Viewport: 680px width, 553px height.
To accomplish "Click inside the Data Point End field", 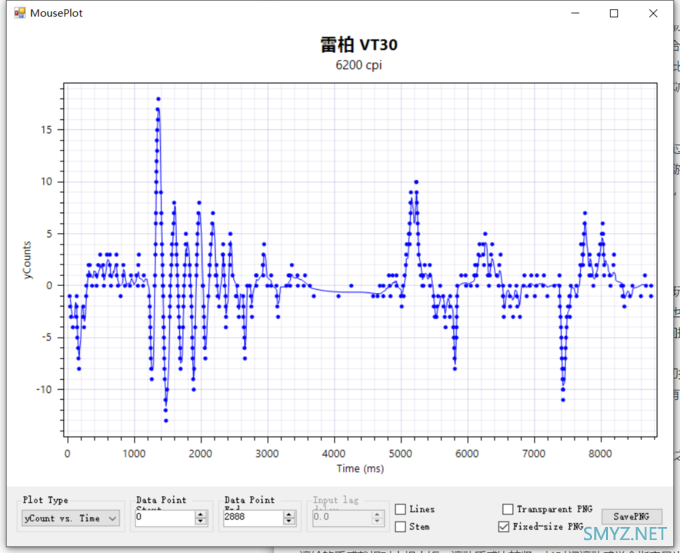I will click(253, 517).
